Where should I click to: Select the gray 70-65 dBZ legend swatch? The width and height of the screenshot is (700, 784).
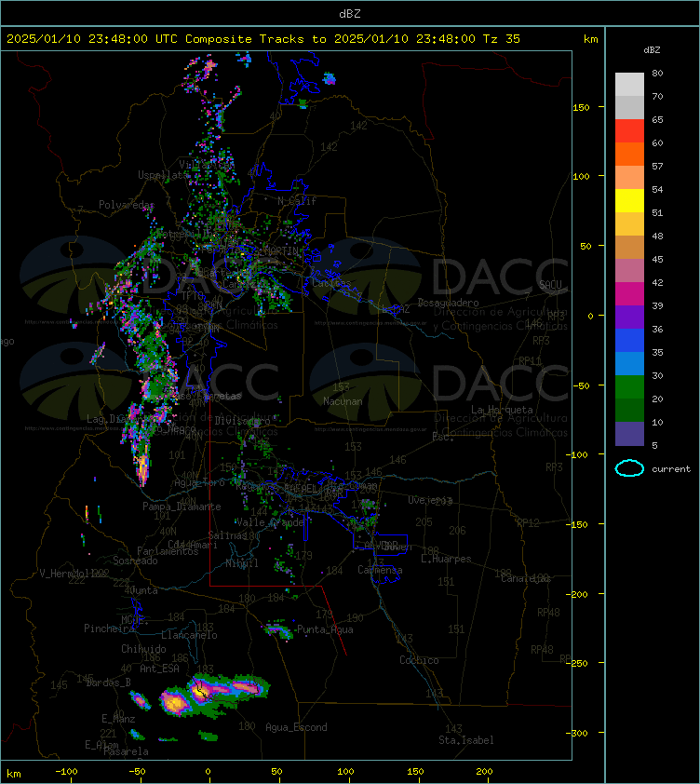tap(629, 107)
